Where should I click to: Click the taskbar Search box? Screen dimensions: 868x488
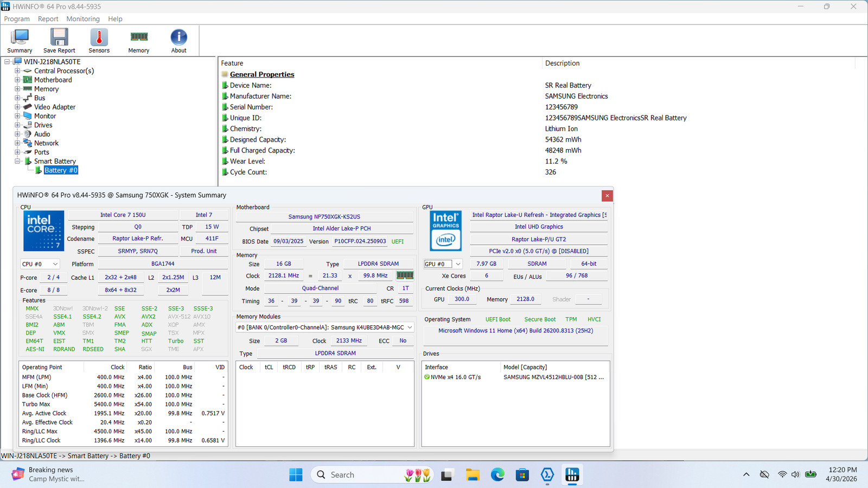pos(373,475)
